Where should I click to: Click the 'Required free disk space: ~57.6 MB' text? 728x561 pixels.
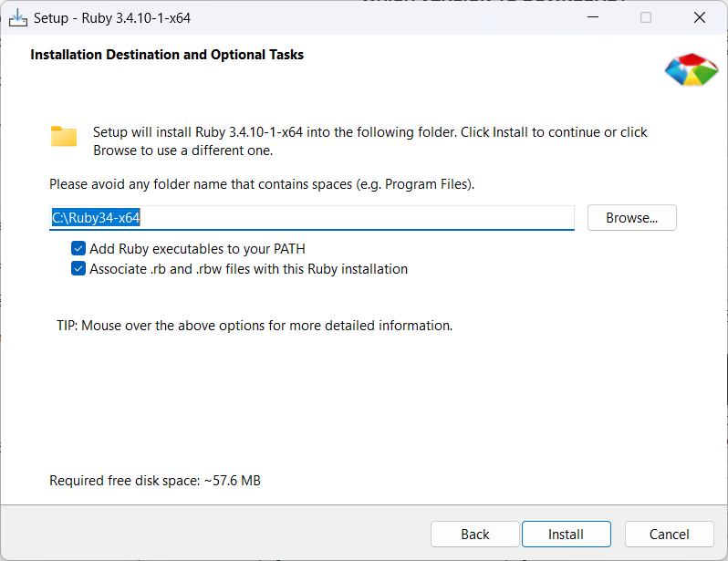click(x=155, y=480)
